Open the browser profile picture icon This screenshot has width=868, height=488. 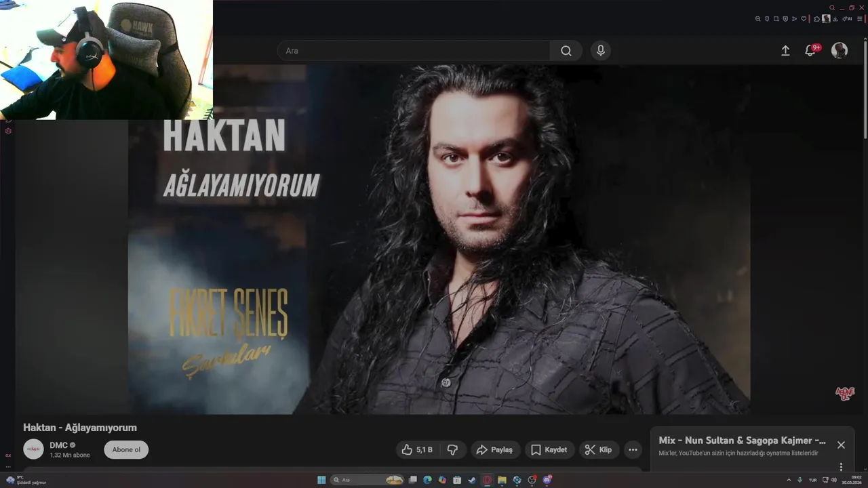(826, 19)
